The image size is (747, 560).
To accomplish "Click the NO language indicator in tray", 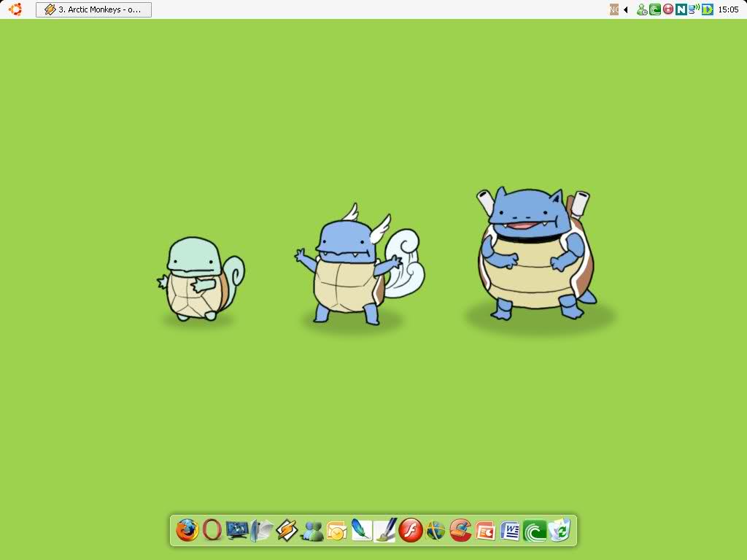I will click(x=614, y=9).
